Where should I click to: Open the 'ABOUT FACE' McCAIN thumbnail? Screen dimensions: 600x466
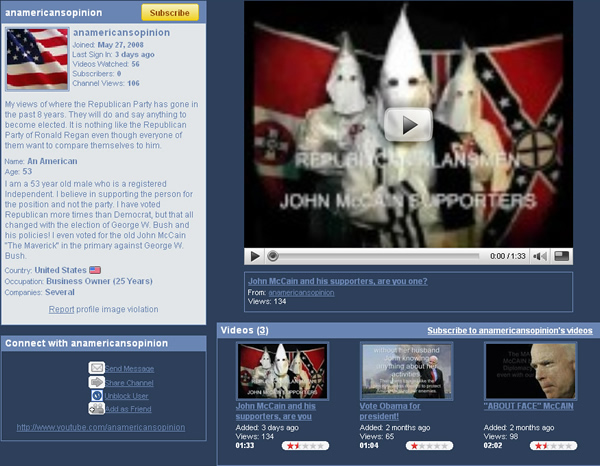tap(530, 371)
